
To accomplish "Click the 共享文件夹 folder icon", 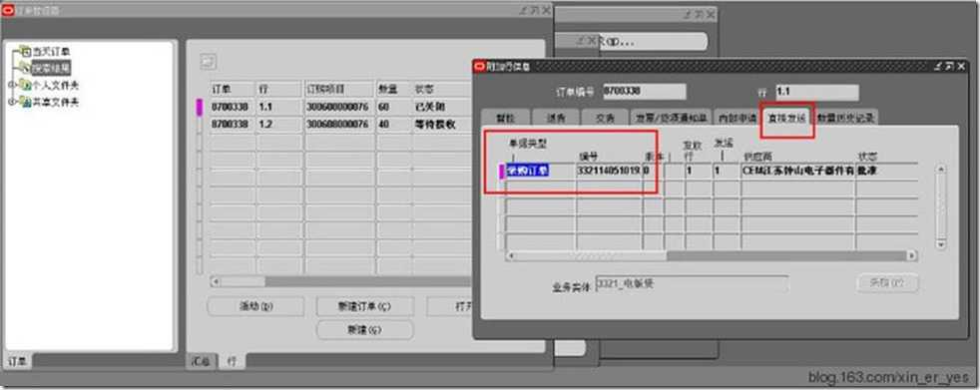I will pos(25,102).
